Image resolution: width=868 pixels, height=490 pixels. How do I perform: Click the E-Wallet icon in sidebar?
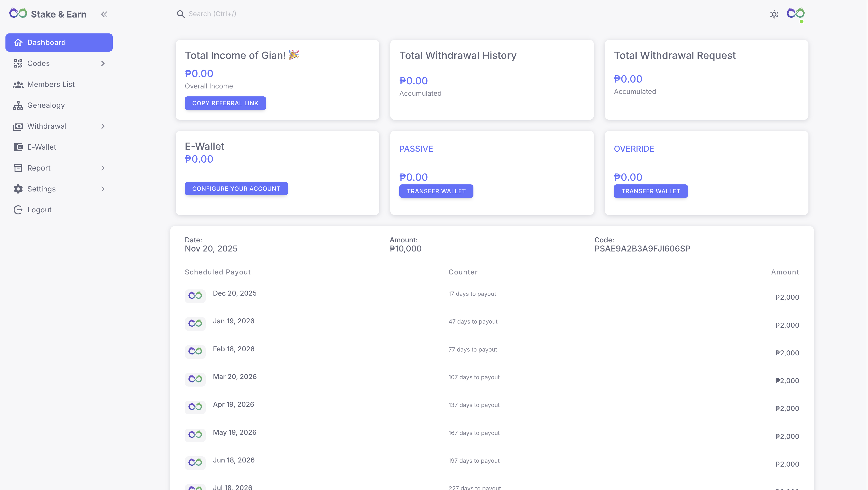pyautogui.click(x=18, y=147)
